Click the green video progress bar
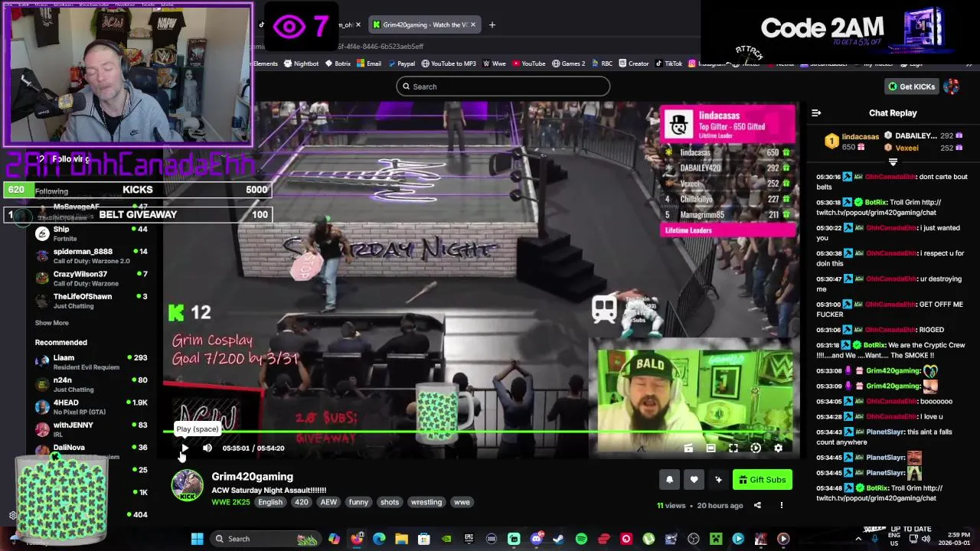The width and height of the screenshot is (980, 551). click(x=481, y=433)
